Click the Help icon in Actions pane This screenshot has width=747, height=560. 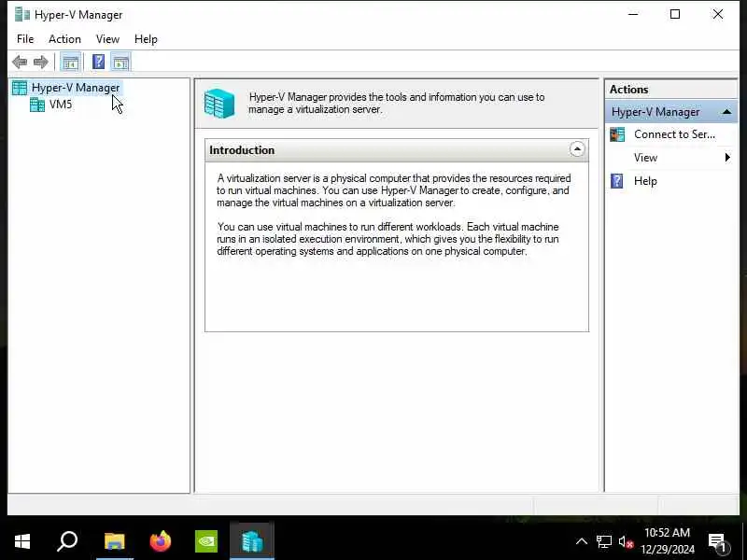point(617,181)
